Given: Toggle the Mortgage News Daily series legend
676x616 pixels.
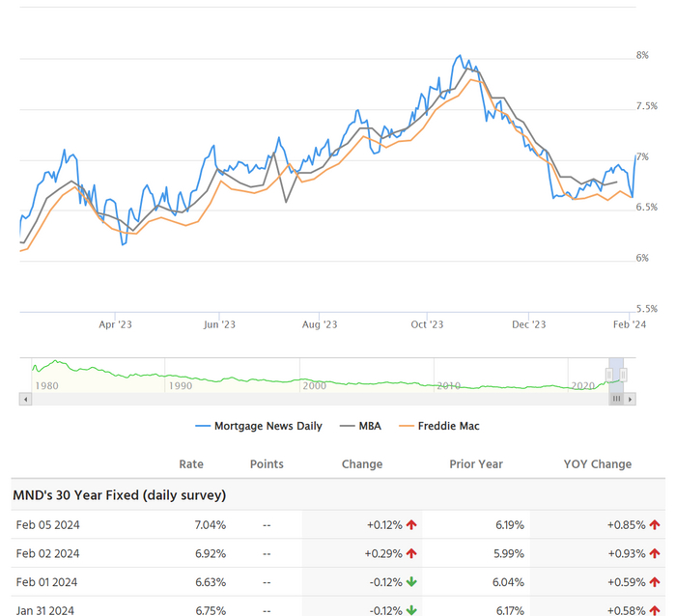Looking at the screenshot, I should (259, 426).
